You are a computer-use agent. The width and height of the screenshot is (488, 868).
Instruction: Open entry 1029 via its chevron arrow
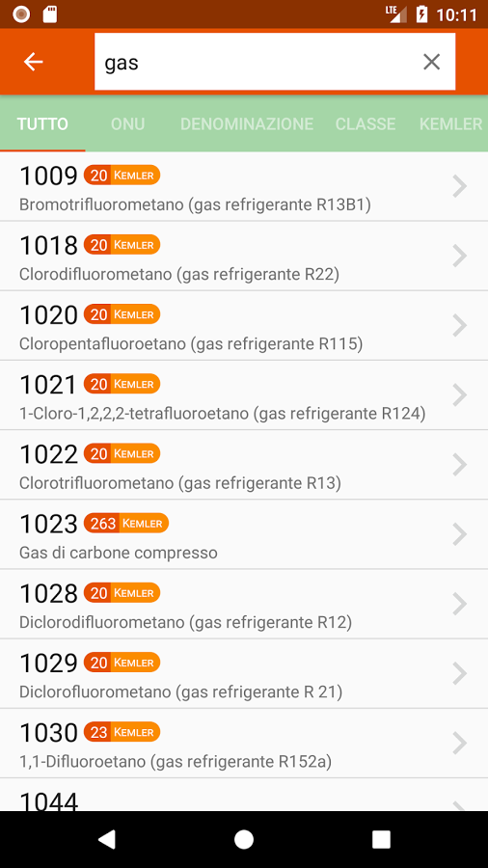click(x=459, y=674)
